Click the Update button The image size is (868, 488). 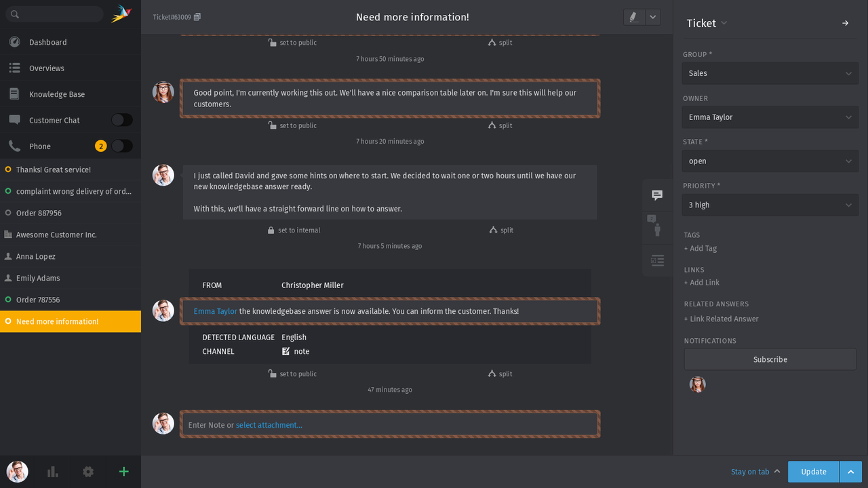point(813,471)
